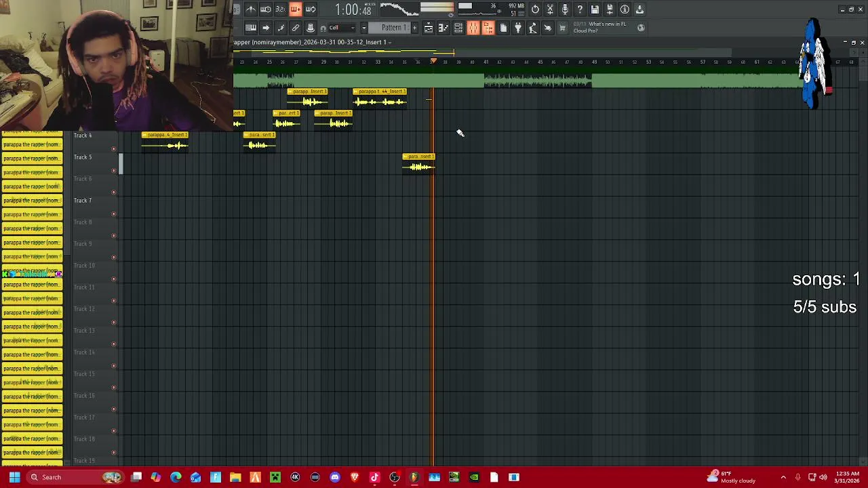
Task: Open "What's new in FL Cloud Pro?" news
Action: tap(607, 27)
